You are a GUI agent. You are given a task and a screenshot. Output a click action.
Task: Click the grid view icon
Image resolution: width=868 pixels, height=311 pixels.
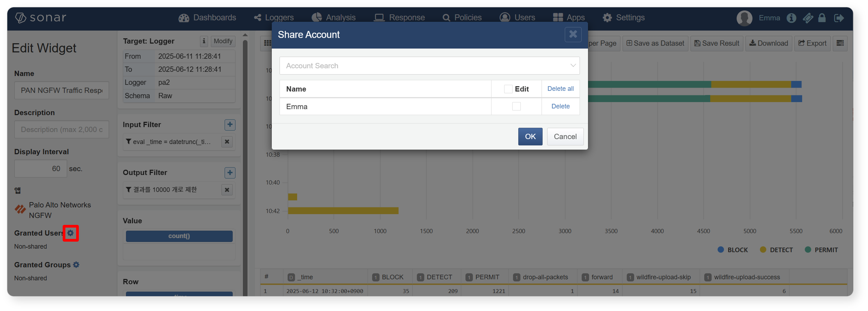tap(267, 43)
